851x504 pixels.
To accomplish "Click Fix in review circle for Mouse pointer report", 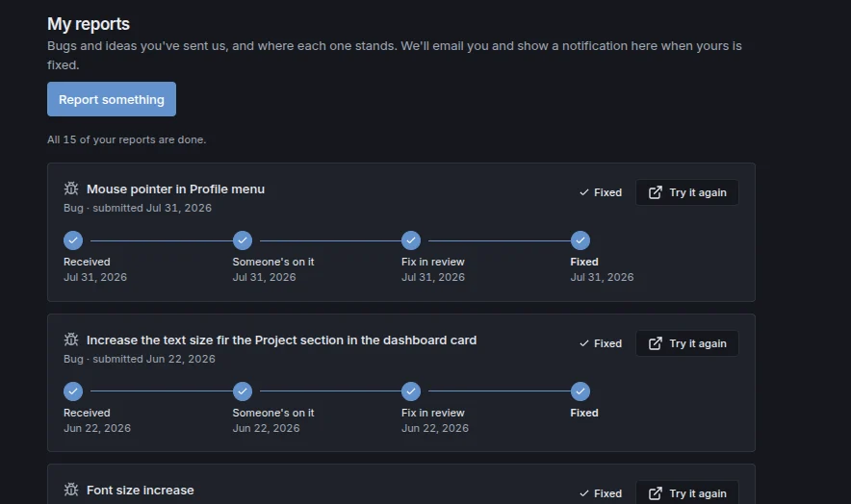I will click(x=411, y=240).
